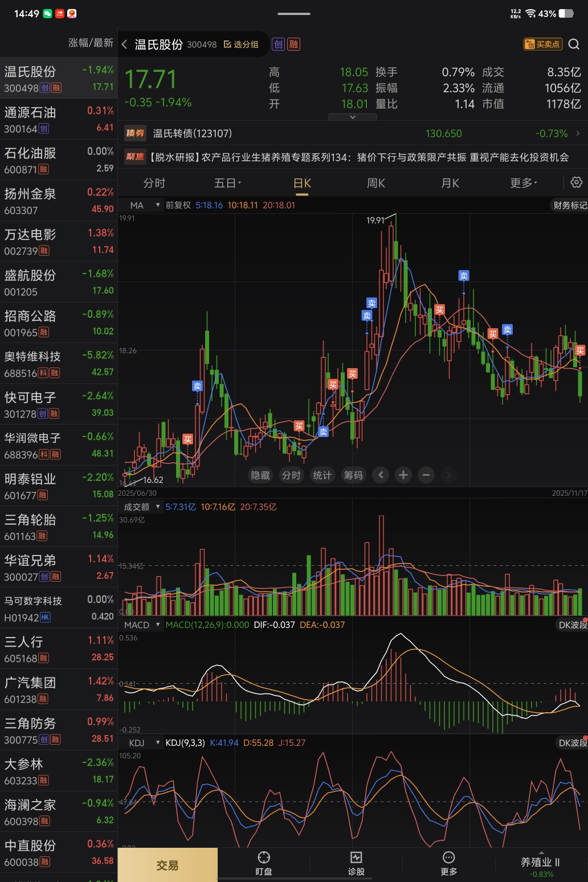Tap the back arrow beside 温氏股份
Viewport: 588px width, 882px height.
pos(124,44)
